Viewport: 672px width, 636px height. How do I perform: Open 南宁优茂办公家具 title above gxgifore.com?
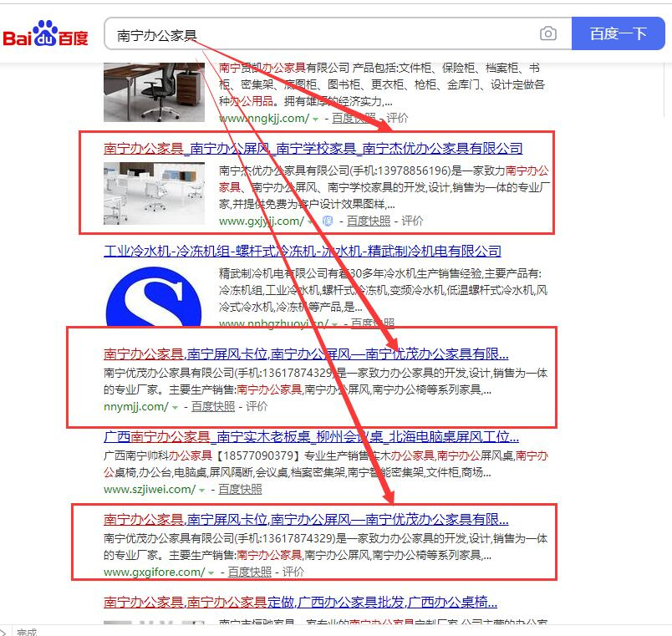[306, 520]
